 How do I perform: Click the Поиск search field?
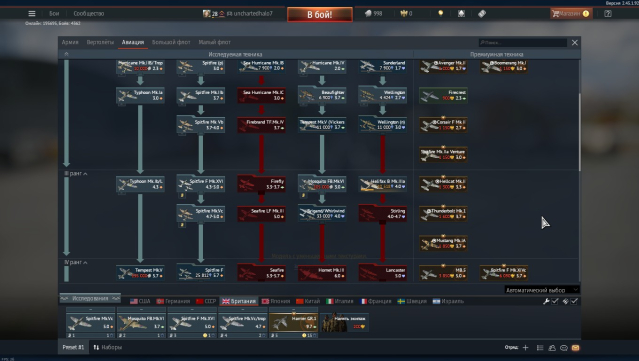[523, 42]
